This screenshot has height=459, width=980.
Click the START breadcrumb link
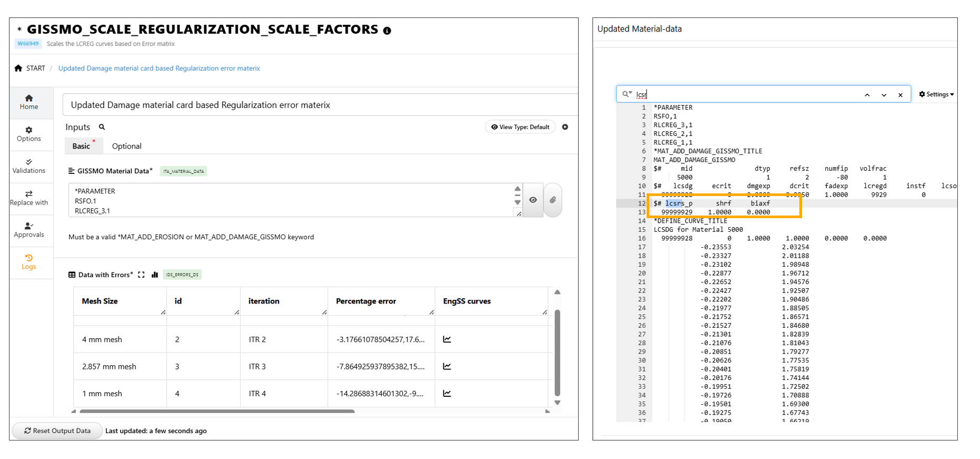pos(35,68)
